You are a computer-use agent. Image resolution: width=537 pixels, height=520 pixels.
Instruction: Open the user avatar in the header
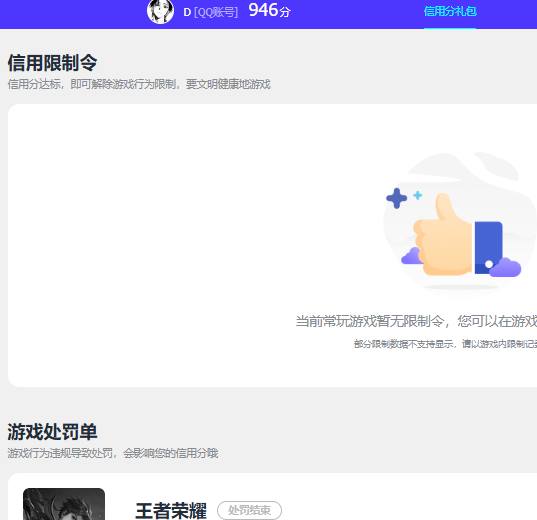[160, 11]
